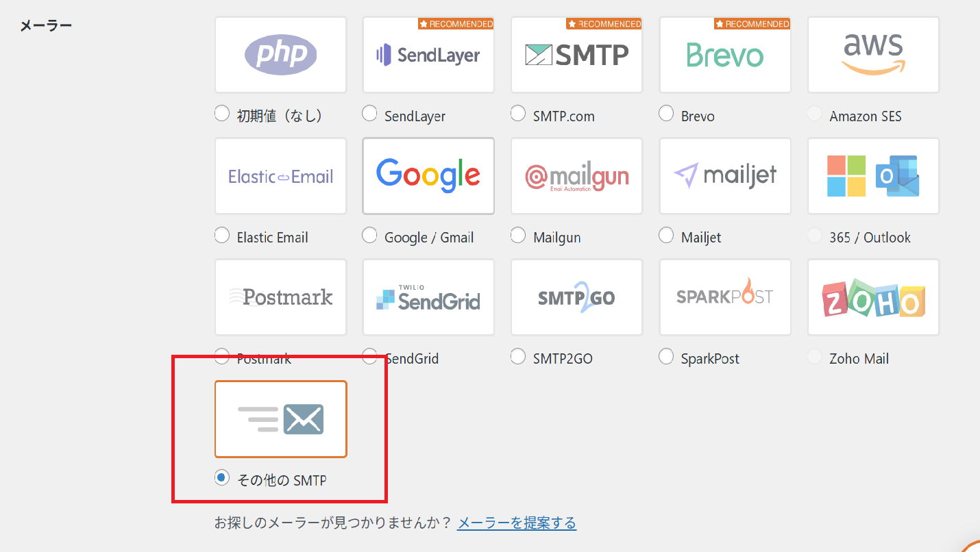Click the Microsoft 365 Outlook logo tile
Image resolution: width=980 pixels, height=552 pixels.
(x=873, y=176)
